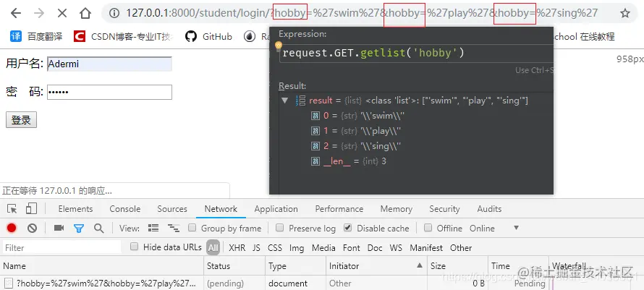The image size is (644, 290).
Task: Switch to the Console tab
Action: pos(125,209)
